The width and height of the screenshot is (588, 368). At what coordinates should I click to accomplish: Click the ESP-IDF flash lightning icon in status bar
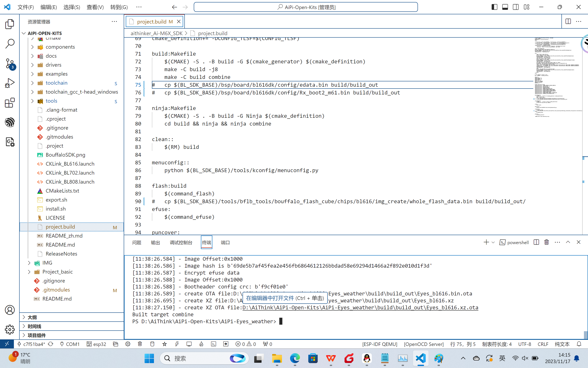point(177,344)
